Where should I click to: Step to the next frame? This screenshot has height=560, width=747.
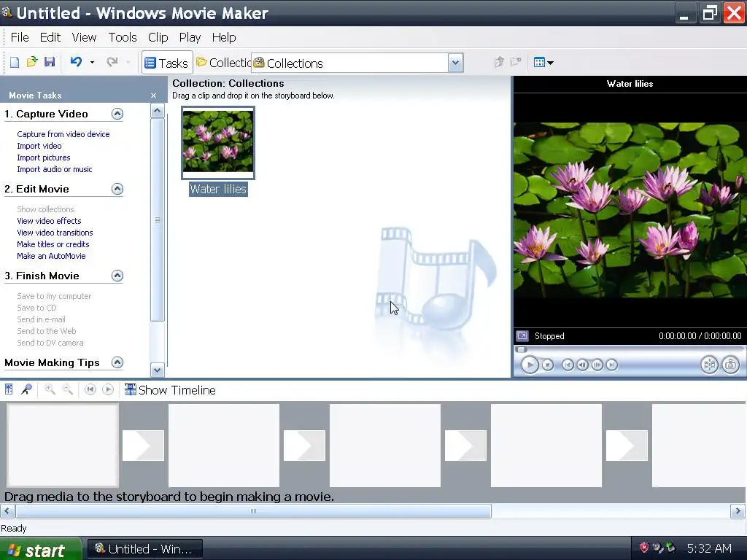(x=597, y=365)
